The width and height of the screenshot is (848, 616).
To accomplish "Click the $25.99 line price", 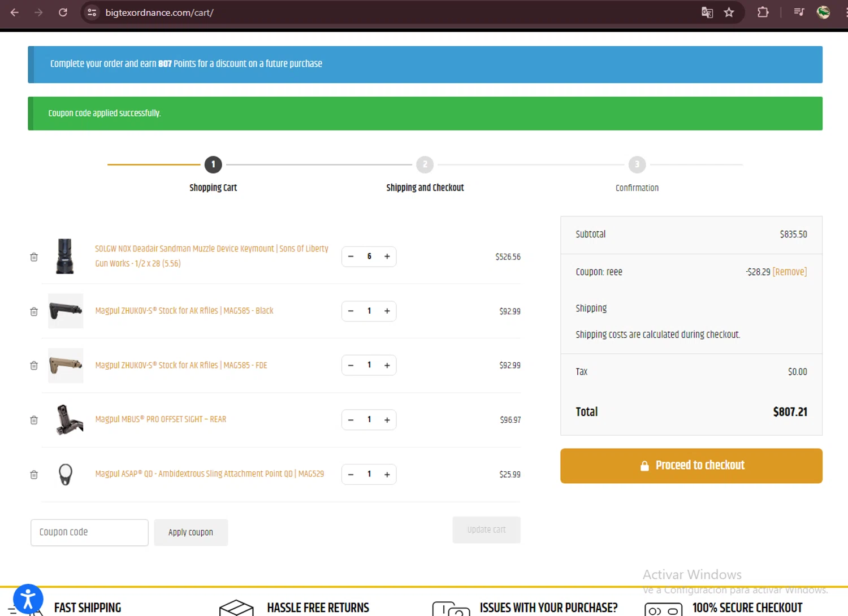I will [510, 474].
